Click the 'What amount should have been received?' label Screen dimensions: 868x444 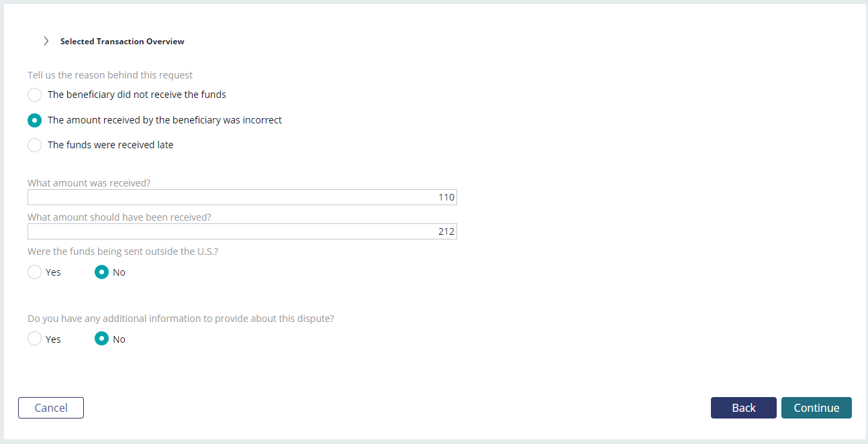coord(119,217)
